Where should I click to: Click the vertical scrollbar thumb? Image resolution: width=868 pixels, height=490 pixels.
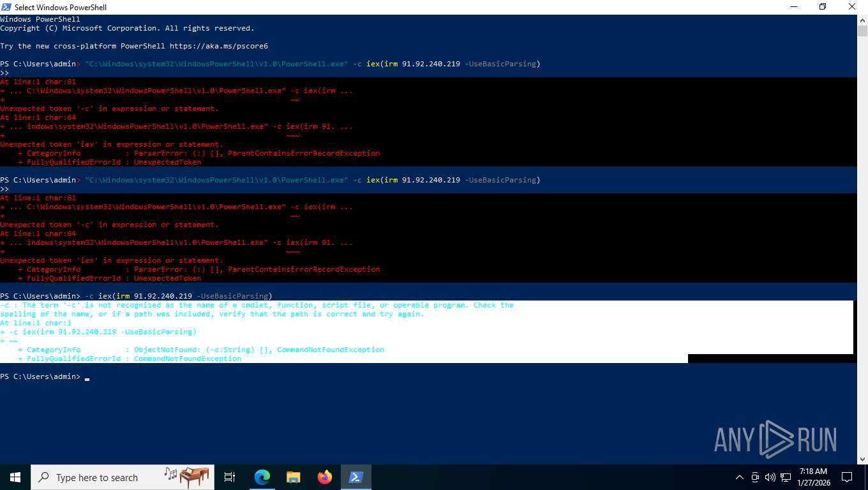(x=862, y=31)
